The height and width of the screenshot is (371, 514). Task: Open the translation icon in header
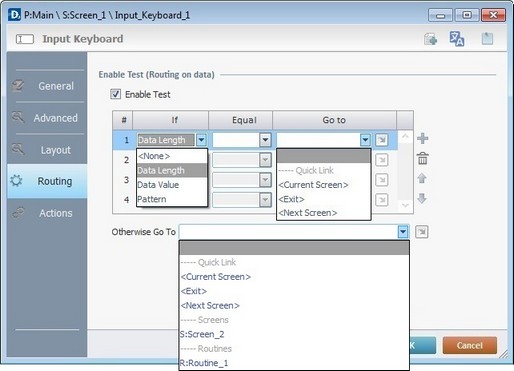click(x=457, y=39)
